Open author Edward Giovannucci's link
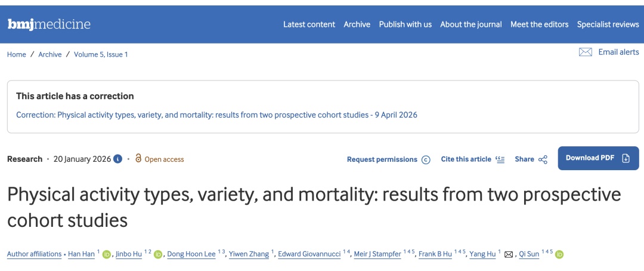 click(309, 254)
